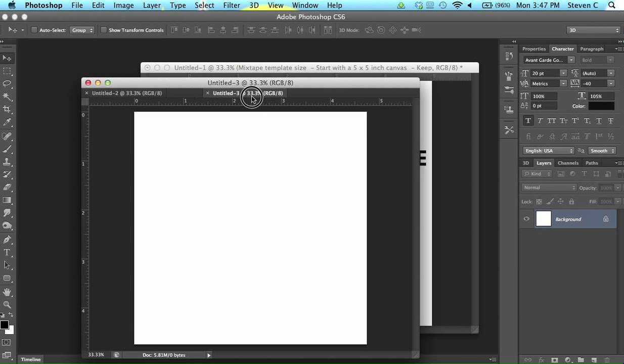The height and width of the screenshot is (364, 624).
Task: Select the Eraser tool
Action: click(7, 187)
